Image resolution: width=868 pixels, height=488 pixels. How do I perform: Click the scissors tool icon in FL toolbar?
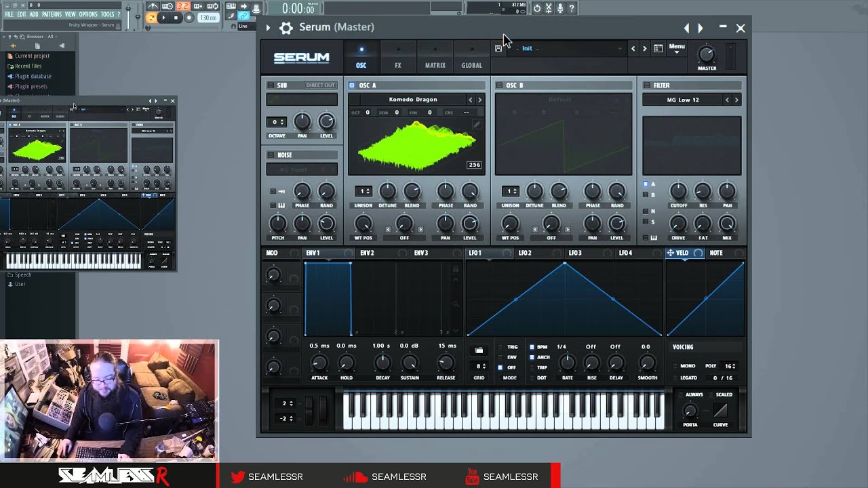click(x=549, y=8)
